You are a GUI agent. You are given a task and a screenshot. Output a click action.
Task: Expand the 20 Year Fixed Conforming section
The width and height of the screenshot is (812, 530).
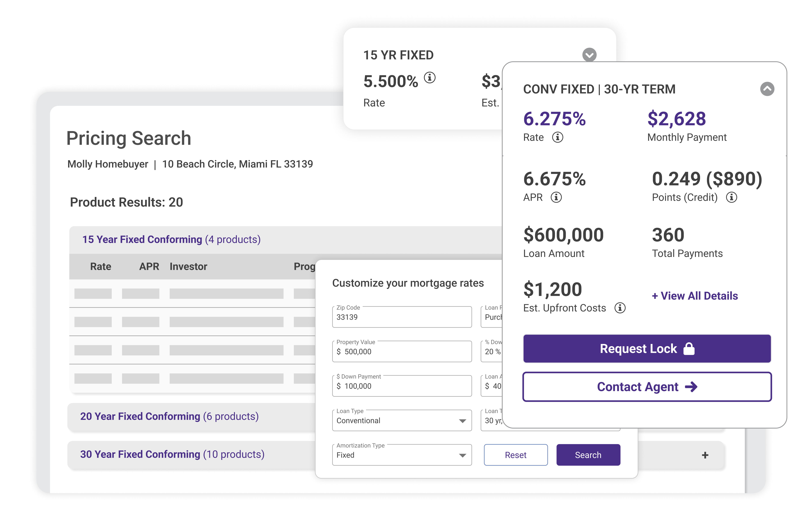169,416
